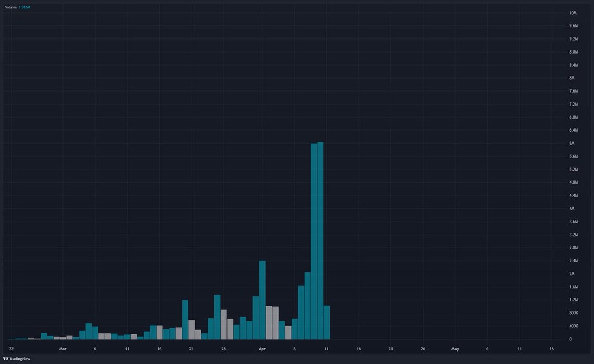Screen dimensions: 594x364
Task: Click the TradingView logo icon
Action: point(5,359)
